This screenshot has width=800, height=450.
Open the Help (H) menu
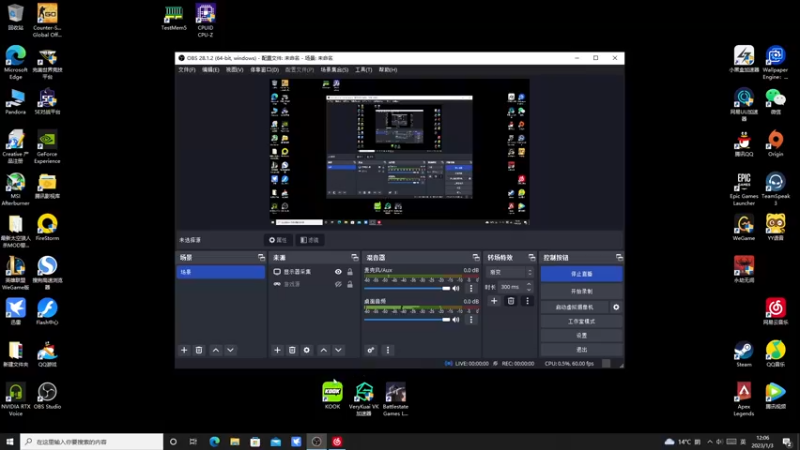[388, 70]
